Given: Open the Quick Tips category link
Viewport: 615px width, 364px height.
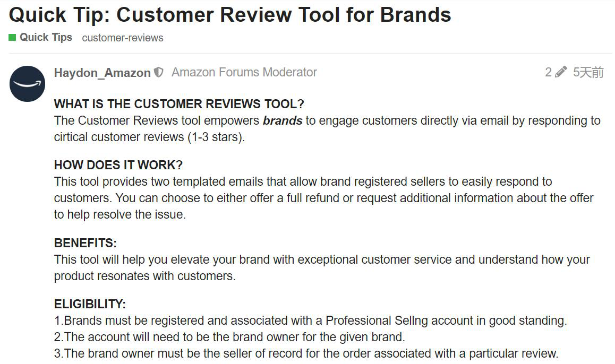Looking at the screenshot, I should pyautogui.click(x=46, y=38).
